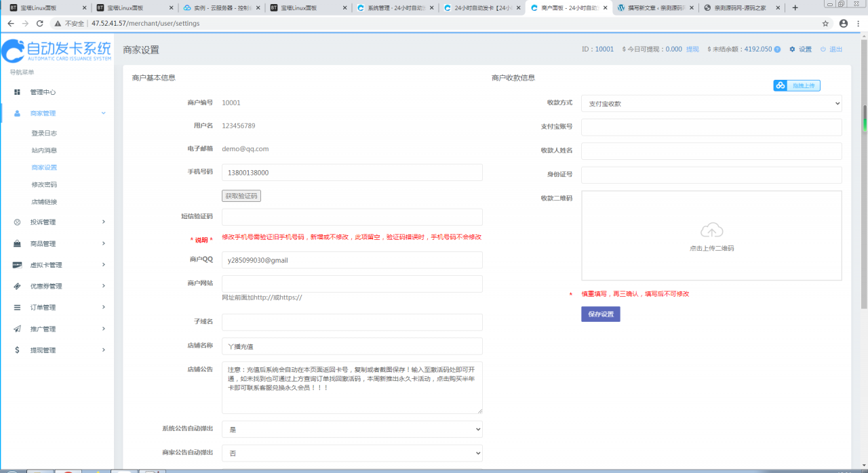The height and width of the screenshot is (473, 868).
Task: Switch to the 撰写新文章 tab
Action: tap(656, 7)
